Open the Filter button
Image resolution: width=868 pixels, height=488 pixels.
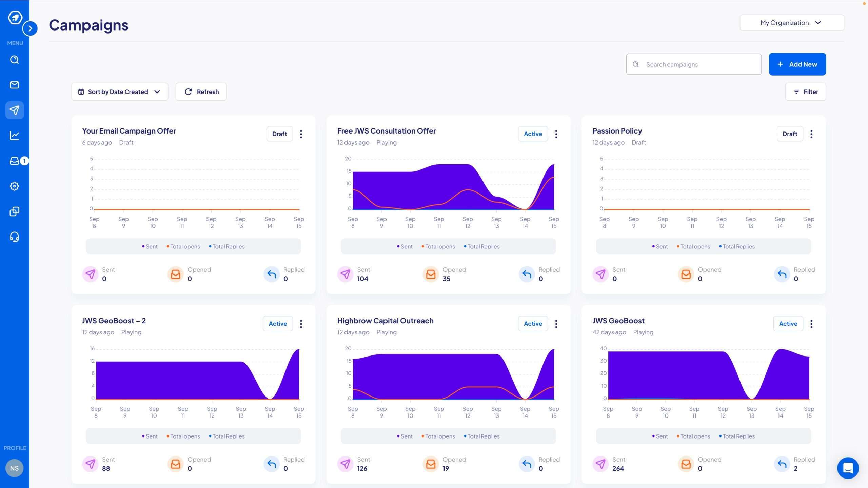(x=805, y=92)
